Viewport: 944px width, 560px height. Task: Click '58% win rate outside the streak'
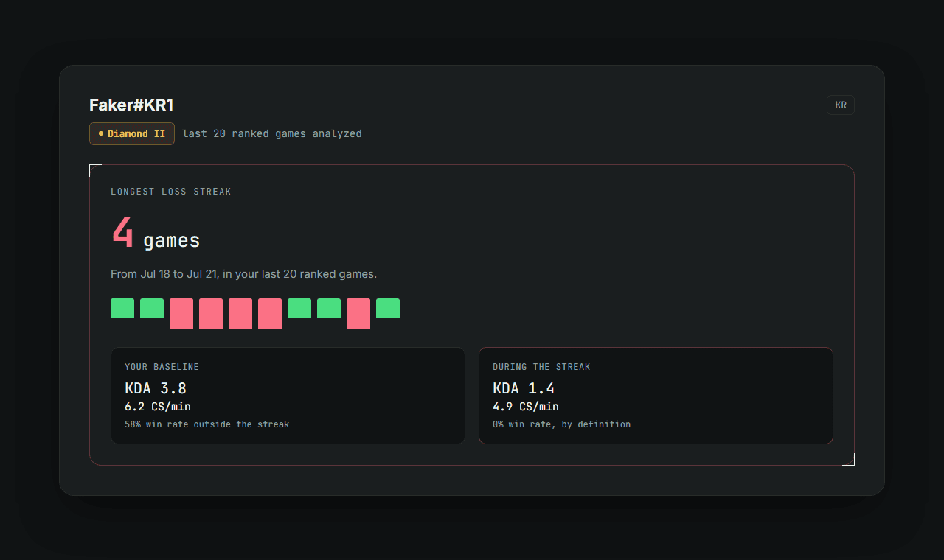206,424
